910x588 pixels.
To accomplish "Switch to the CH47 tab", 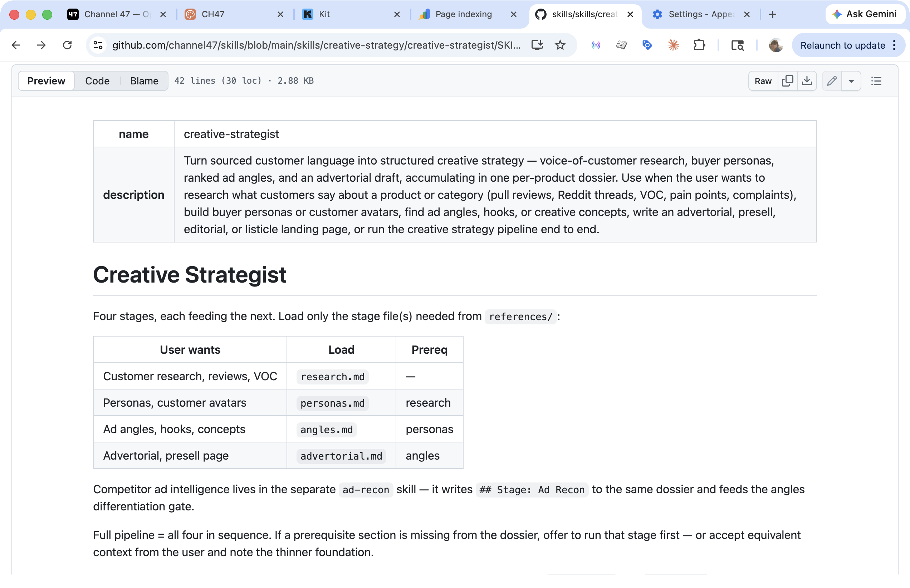I will pos(234,14).
